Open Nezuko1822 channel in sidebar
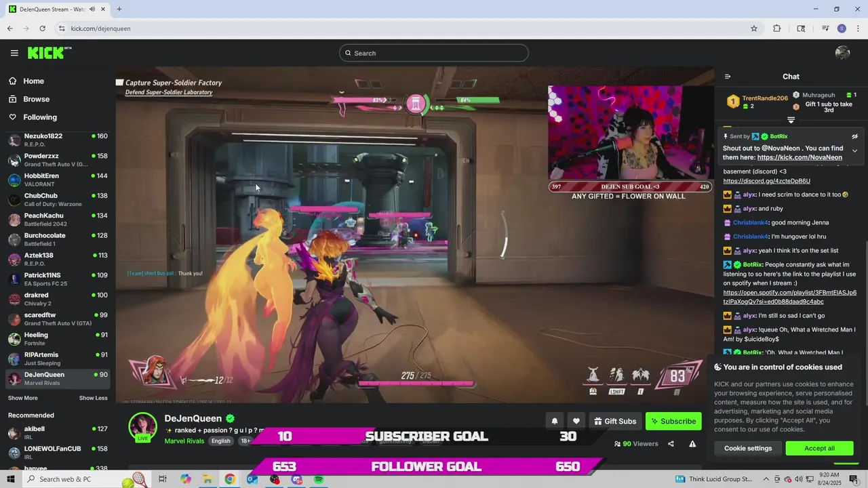Viewport: 868px width, 488px height. [58, 140]
